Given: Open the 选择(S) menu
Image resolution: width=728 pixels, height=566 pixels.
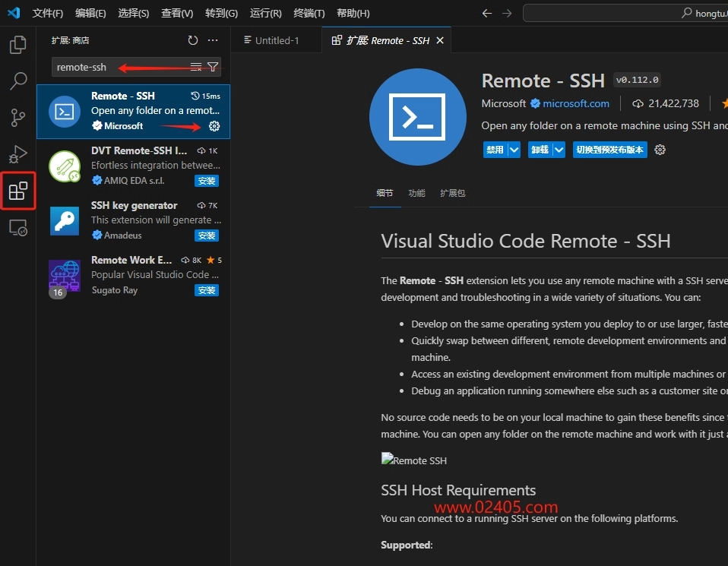Looking at the screenshot, I should tap(133, 13).
